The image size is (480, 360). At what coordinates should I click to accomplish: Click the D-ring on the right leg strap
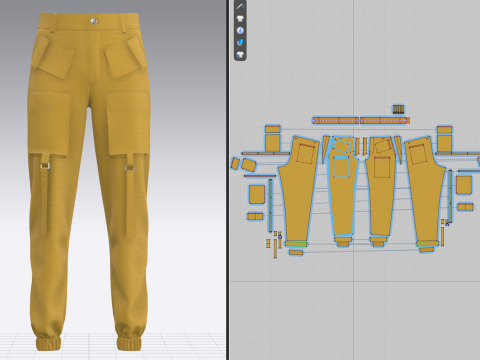point(130,167)
